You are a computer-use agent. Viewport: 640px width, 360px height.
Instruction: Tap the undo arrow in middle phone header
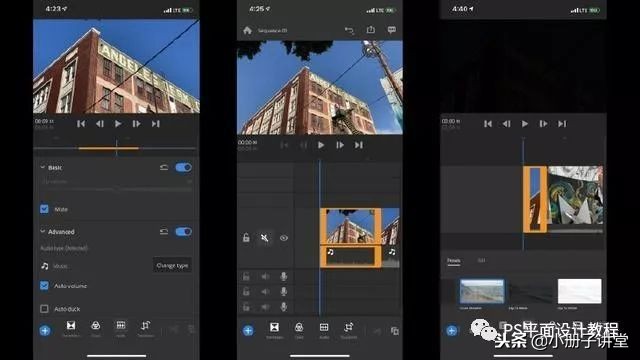349,30
